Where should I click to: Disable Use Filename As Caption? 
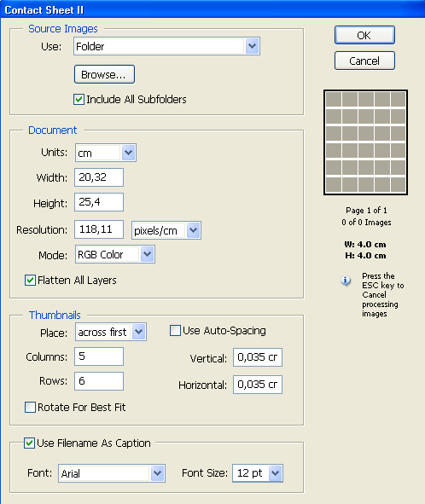(x=29, y=443)
